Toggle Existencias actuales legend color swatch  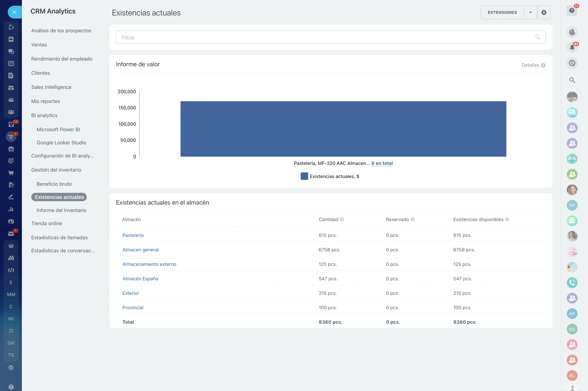tap(304, 176)
